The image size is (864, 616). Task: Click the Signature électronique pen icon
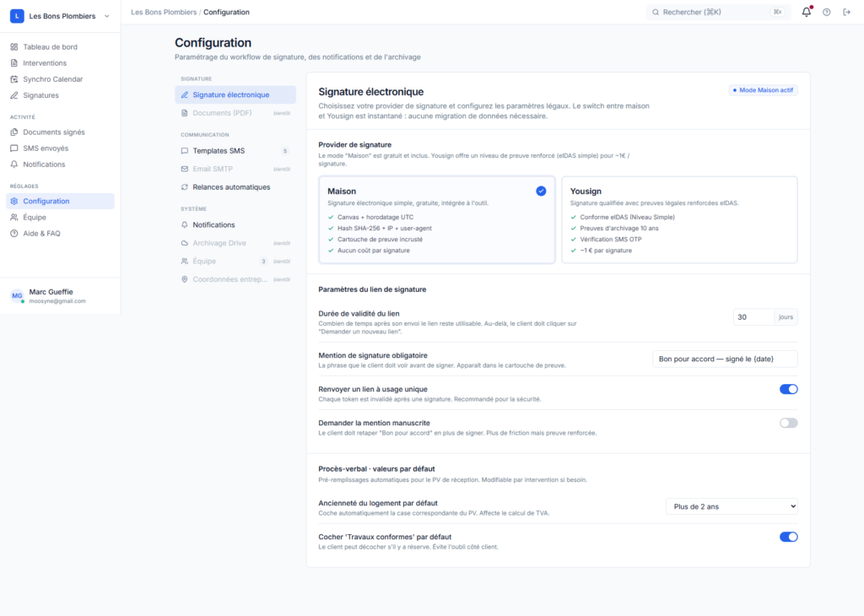tap(185, 95)
